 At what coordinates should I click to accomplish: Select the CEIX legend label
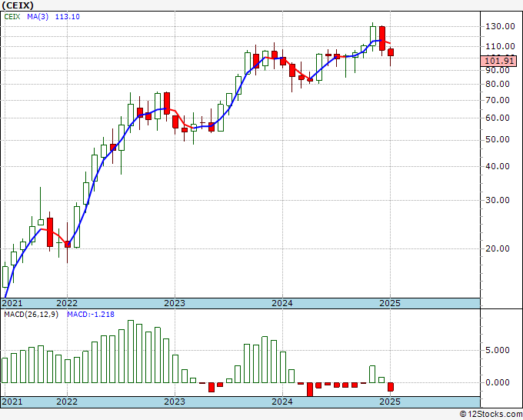pos(12,17)
